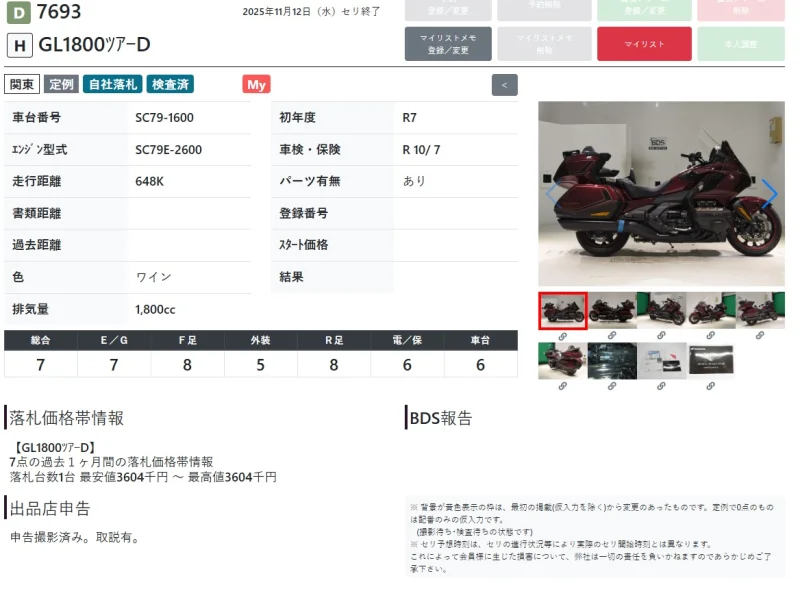Click the GL1800ツアーD model title
This screenshot has height=600, width=800.
point(94,45)
